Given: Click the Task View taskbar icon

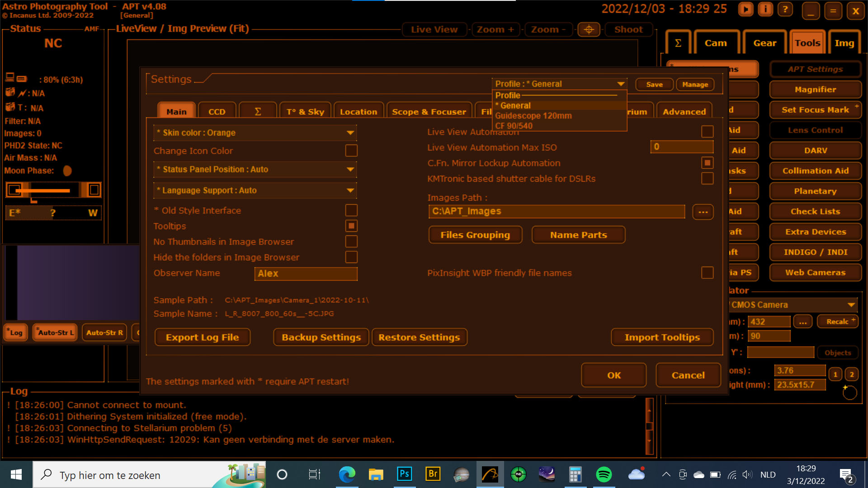Looking at the screenshot, I should coord(314,474).
